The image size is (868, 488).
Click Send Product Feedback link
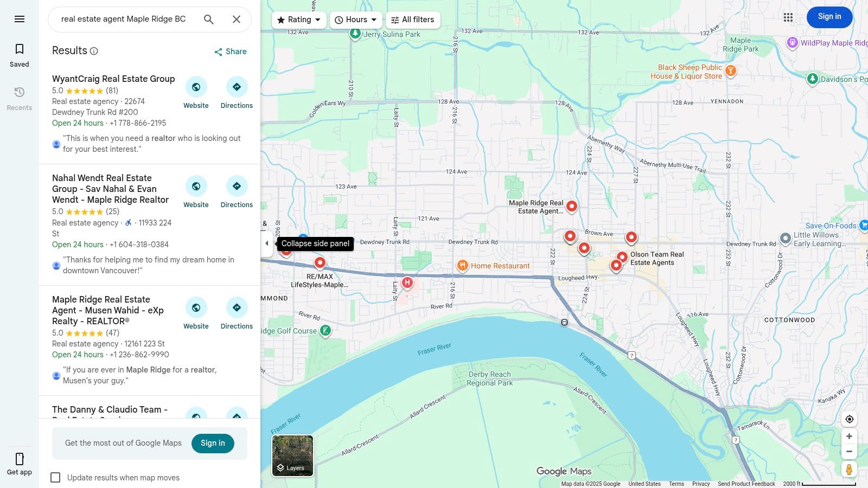(746, 484)
